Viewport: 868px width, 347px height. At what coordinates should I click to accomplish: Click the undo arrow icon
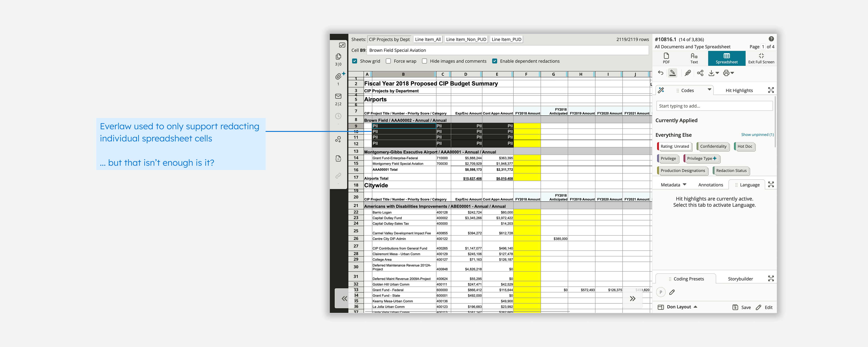(660, 73)
